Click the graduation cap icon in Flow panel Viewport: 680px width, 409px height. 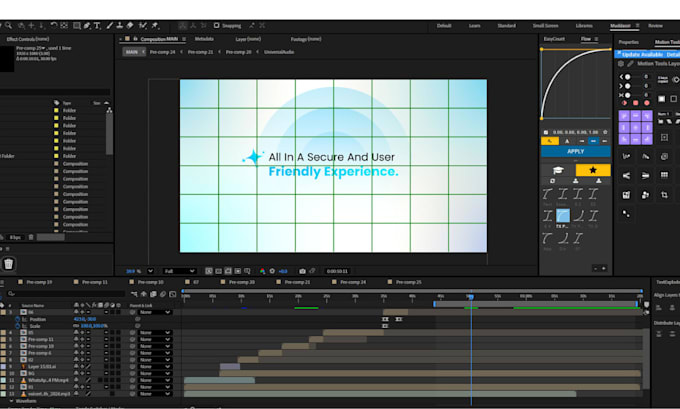coord(558,170)
